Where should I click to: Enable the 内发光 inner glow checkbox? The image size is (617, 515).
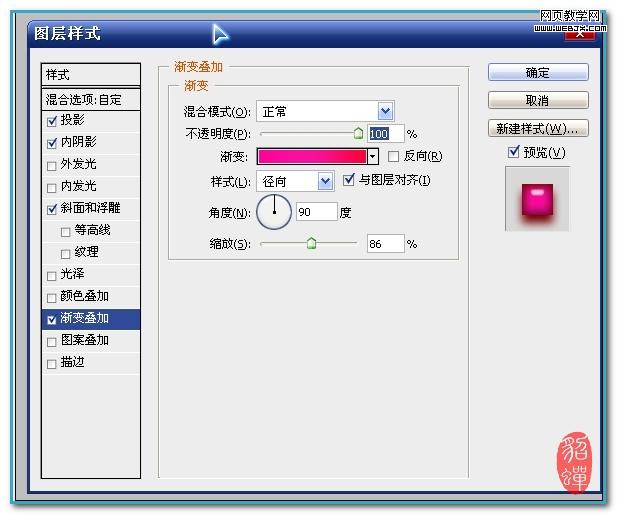[52, 188]
